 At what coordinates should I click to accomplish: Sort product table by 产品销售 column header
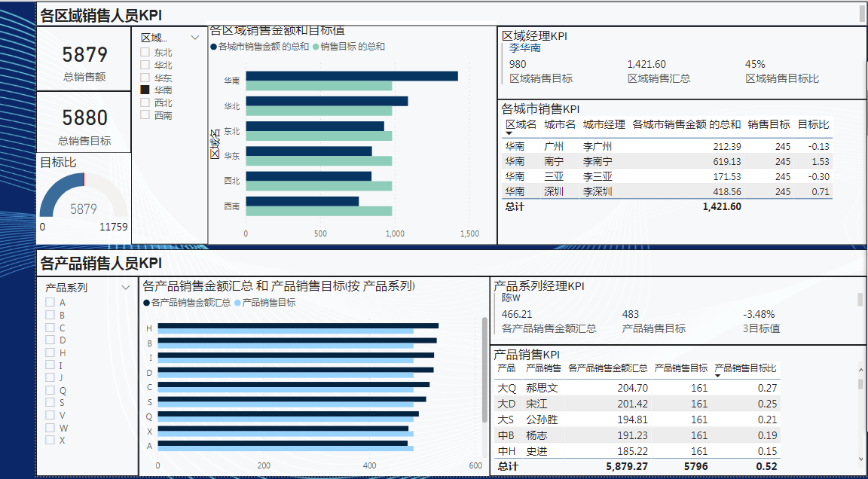543,368
